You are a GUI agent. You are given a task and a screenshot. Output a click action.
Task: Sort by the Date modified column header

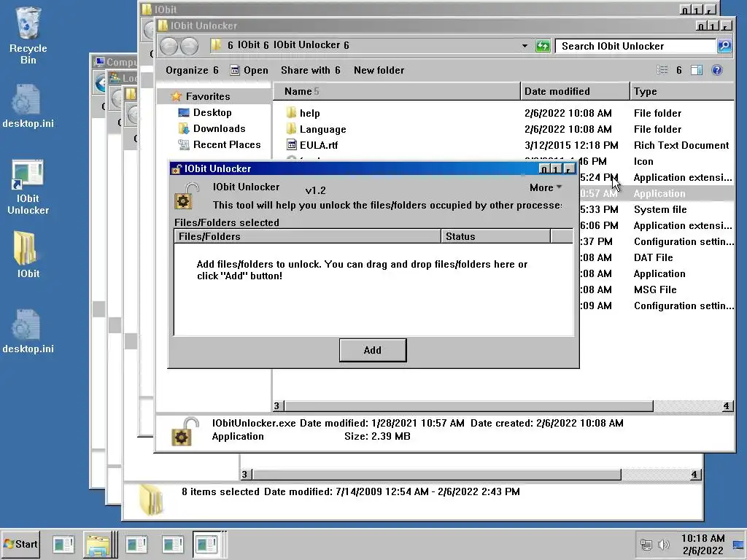575,91
